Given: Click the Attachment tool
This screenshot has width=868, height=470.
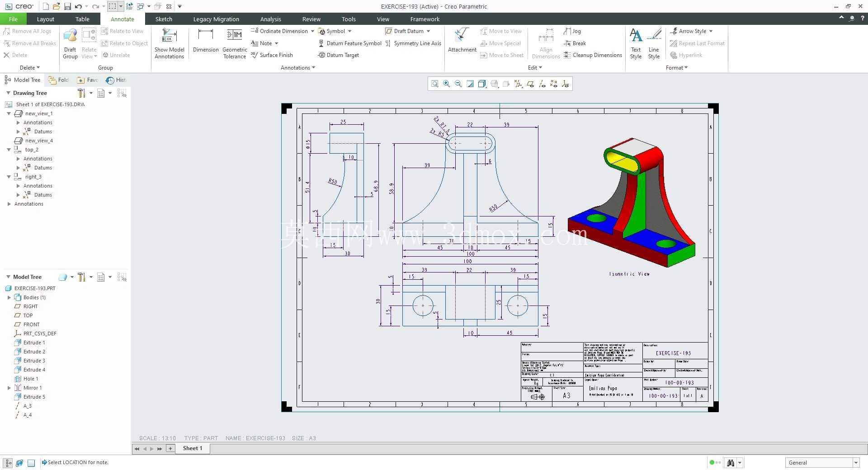Looking at the screenshot, I should click(462, 41).
